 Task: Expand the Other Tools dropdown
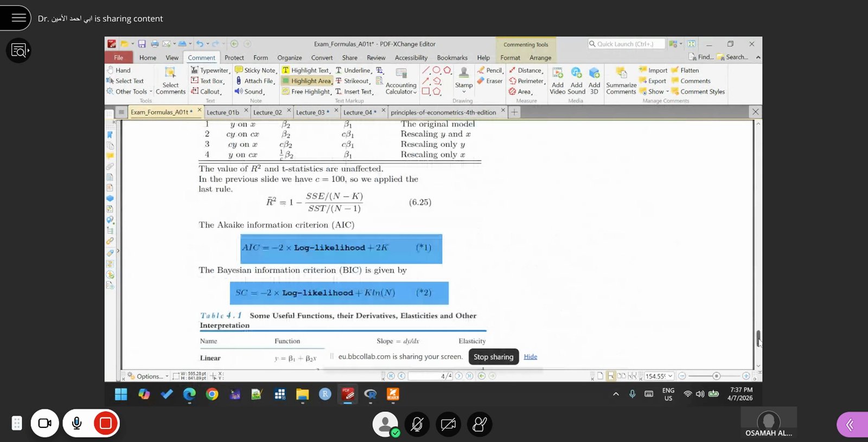pos(130,92)
